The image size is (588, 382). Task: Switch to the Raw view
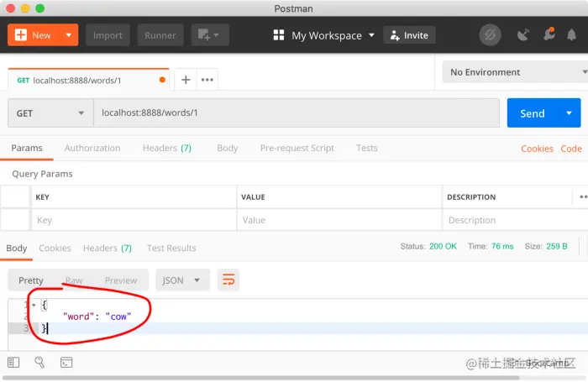click(74, 280)
